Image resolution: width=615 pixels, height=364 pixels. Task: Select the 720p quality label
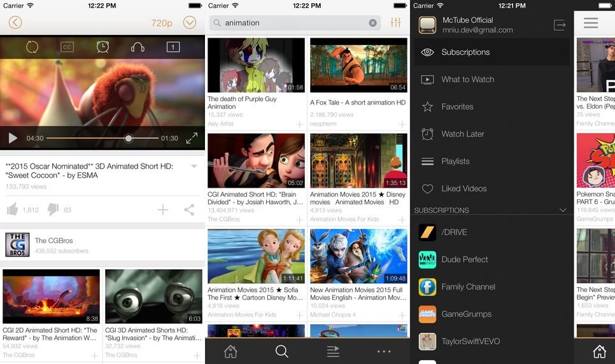pos(162,23)
